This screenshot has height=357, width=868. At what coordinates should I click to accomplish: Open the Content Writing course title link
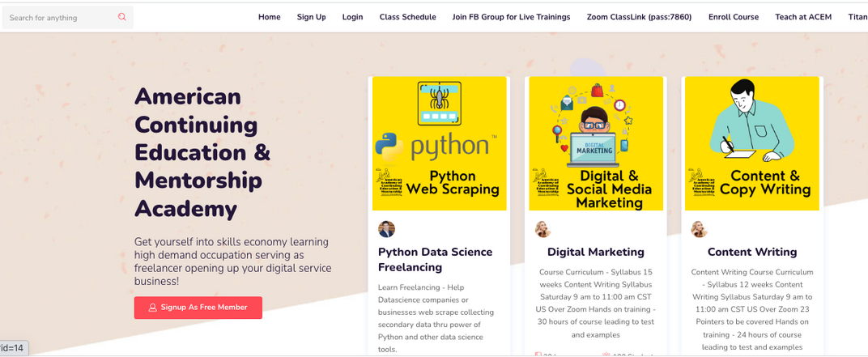point(752,252)
